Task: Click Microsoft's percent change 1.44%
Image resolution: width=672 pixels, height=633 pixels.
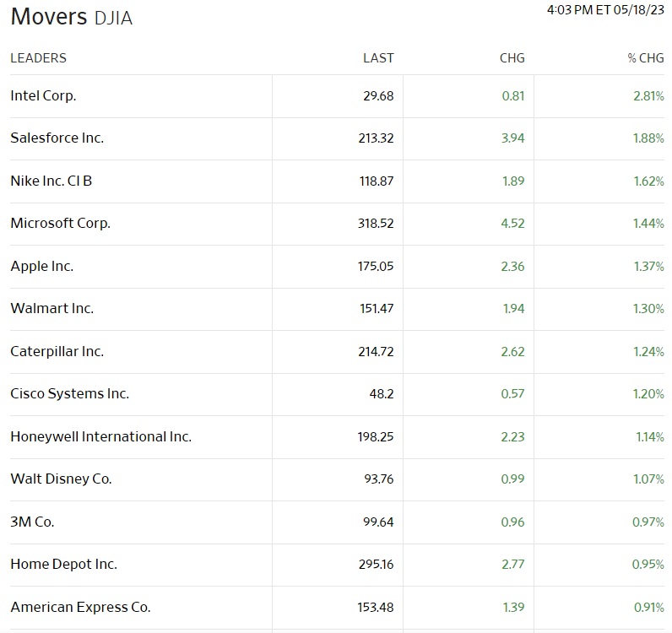Action: tap(649, 224)
